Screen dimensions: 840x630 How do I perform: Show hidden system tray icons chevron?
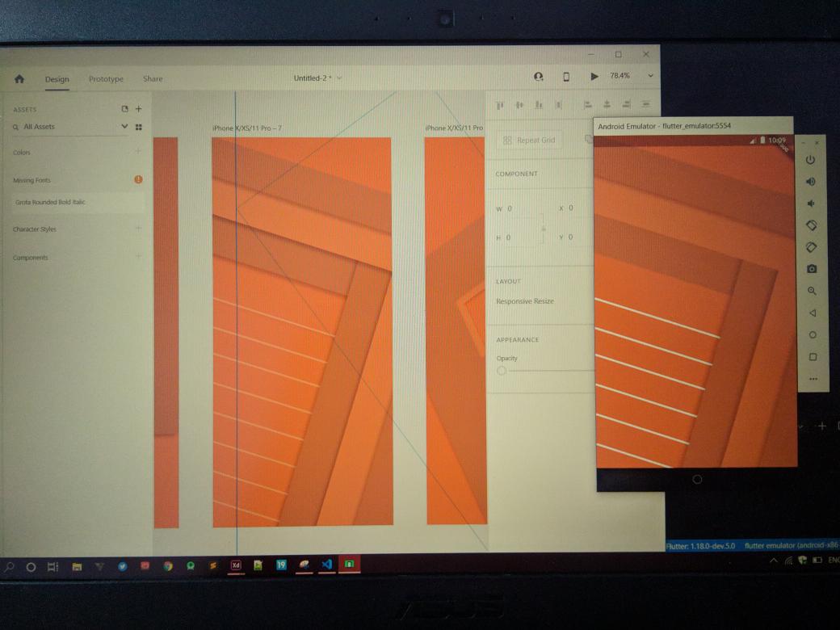[774, 561]
